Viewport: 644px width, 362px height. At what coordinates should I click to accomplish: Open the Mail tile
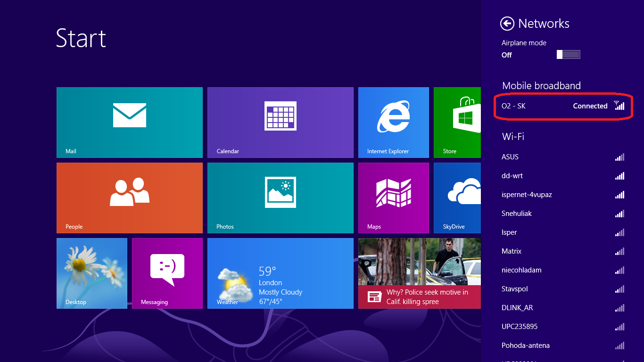pos(130,123)
